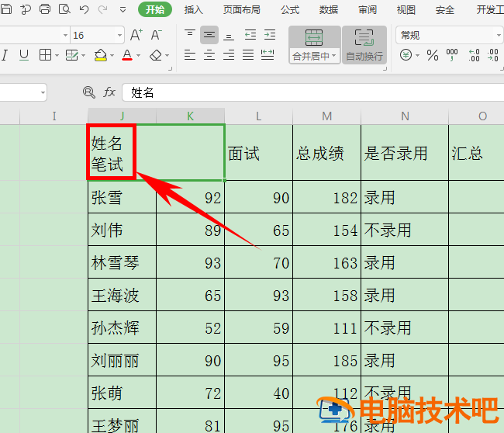Undo the last action
504x433 pixels.
pos(84,9)
